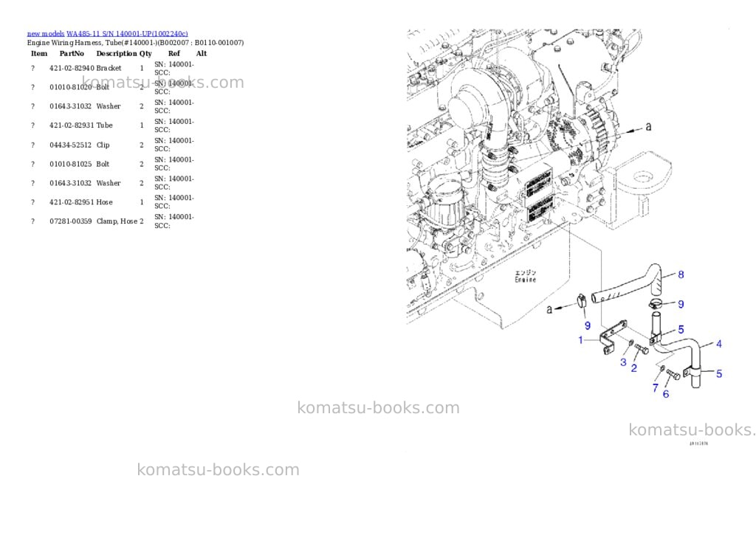Screen dimensions: 756x535
Task: Click the "Tube" description
Action: click(x=104, y=125)
